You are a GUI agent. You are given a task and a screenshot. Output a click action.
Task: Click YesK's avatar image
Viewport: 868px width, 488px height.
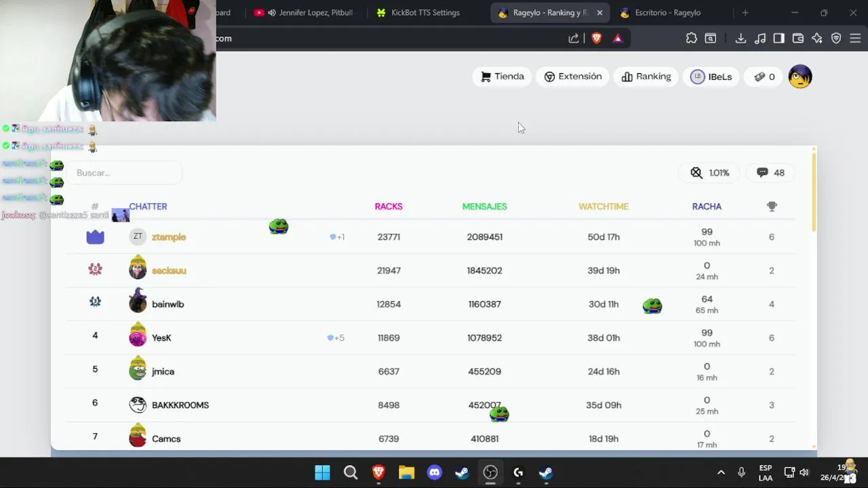[138, 335]
